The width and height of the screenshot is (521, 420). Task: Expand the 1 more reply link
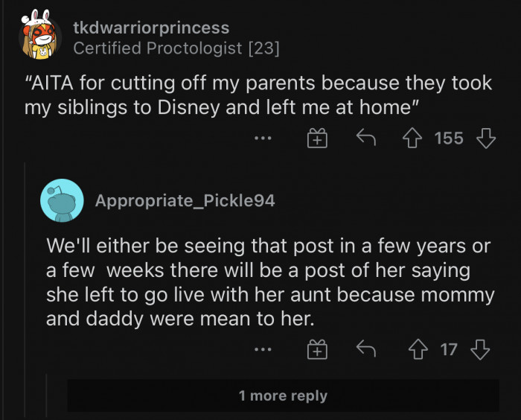click(x=283, y=395)
